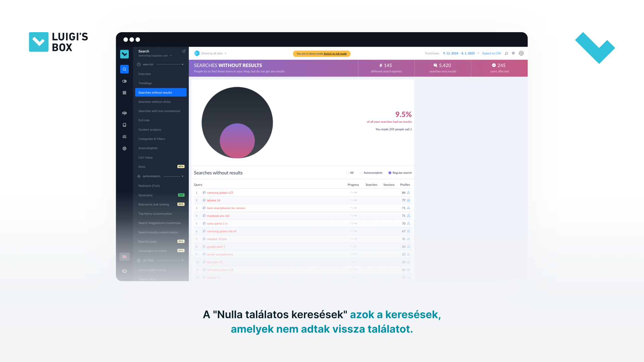This screenshot has width=644, height=362.
Task: Open the demoshop.luigisbox.com site dropdown
Action: pyautogui.click(x=155, y=56)
